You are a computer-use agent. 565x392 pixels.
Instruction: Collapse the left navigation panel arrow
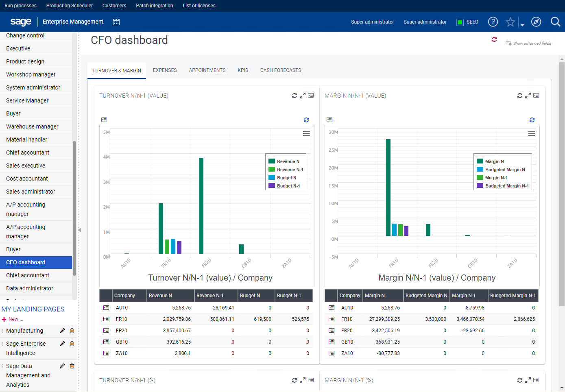coord(80,230)
